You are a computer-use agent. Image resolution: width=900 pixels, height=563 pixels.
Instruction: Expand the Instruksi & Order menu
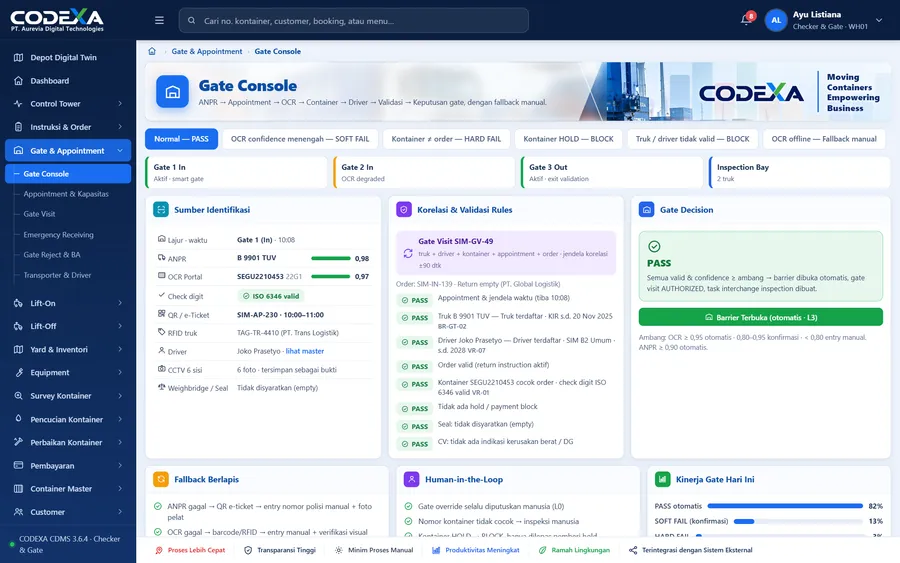(120, 127)
